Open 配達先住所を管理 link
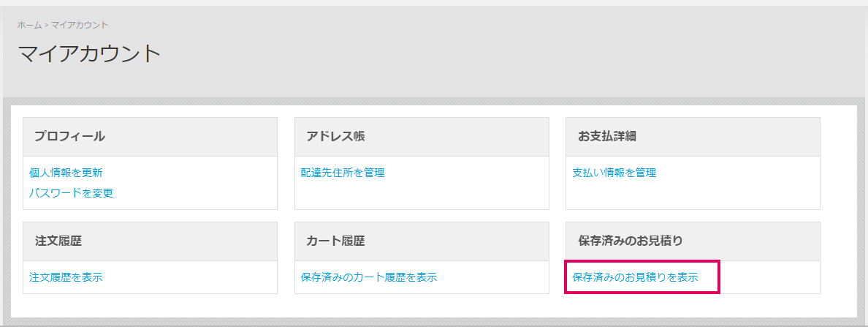Screen dimensions: 868x327 coord(343,173)
